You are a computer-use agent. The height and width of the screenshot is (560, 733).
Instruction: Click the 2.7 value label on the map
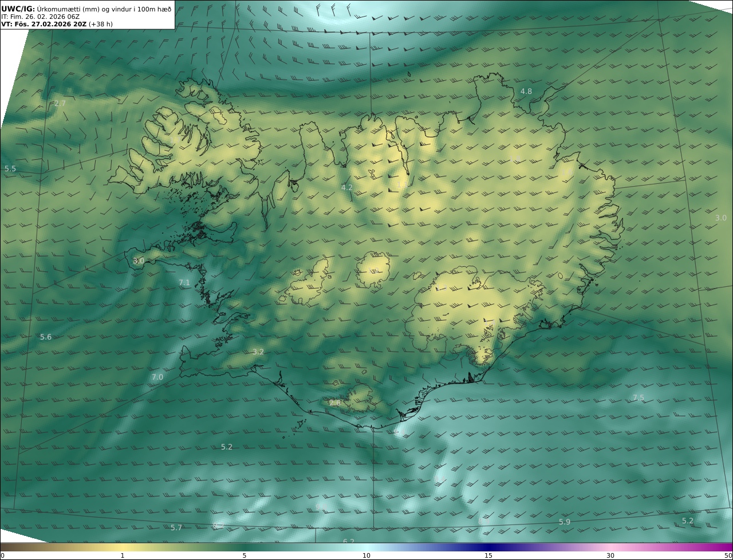click(60, 104)
